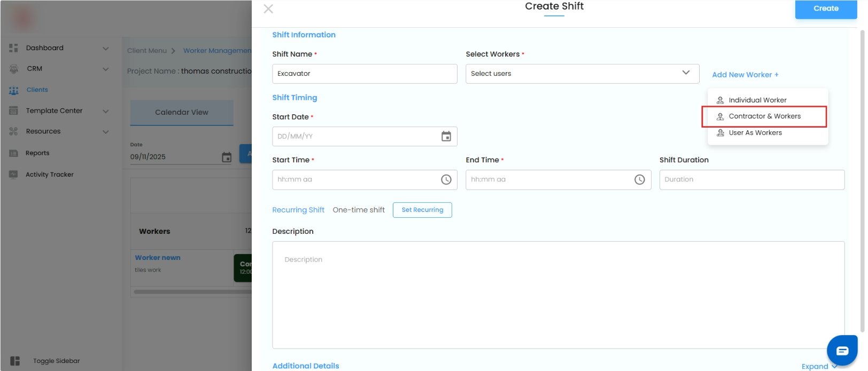The width and height of the screenshot is (868, 371).
Task: Expand the Template Center submenu chevron
Action: pos(106,111)
